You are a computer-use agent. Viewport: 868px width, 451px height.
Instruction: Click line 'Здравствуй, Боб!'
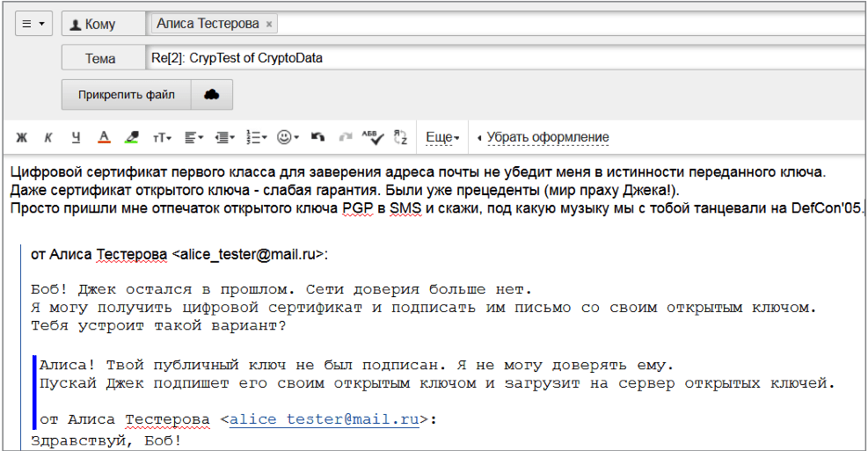point(106,440)
